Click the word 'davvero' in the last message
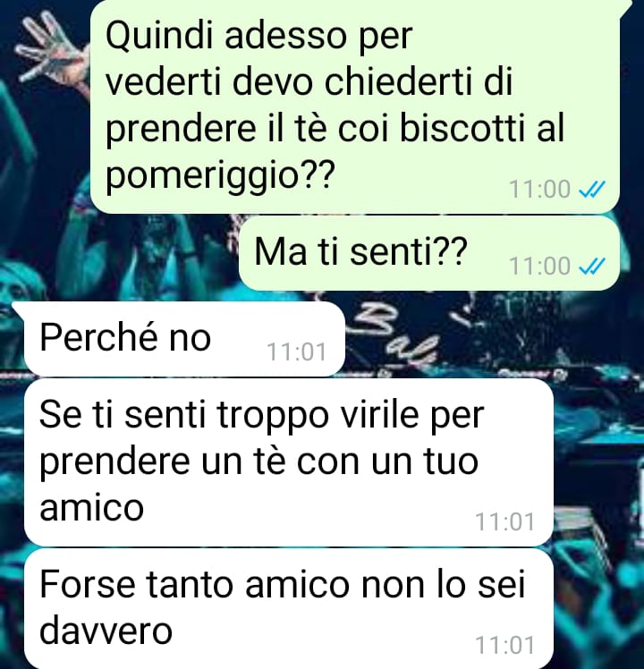The image size is (644, 669). tap(106, 631)
